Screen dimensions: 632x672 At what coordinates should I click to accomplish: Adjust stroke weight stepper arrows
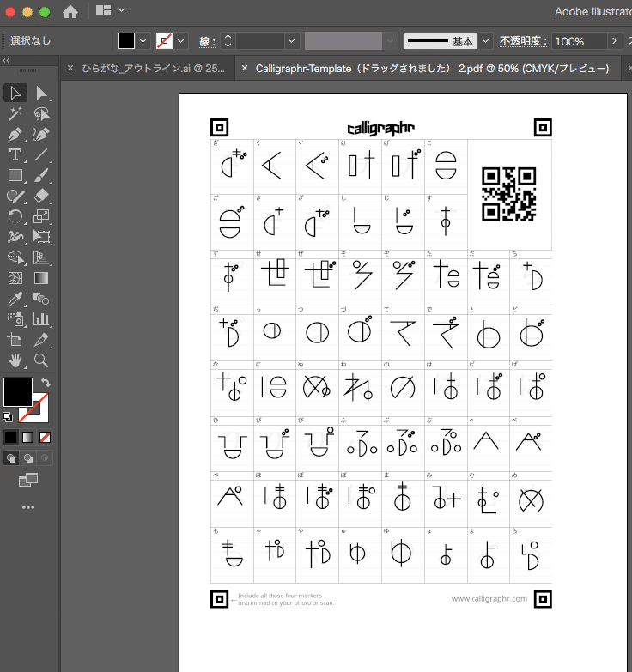[x=228, y=41]
